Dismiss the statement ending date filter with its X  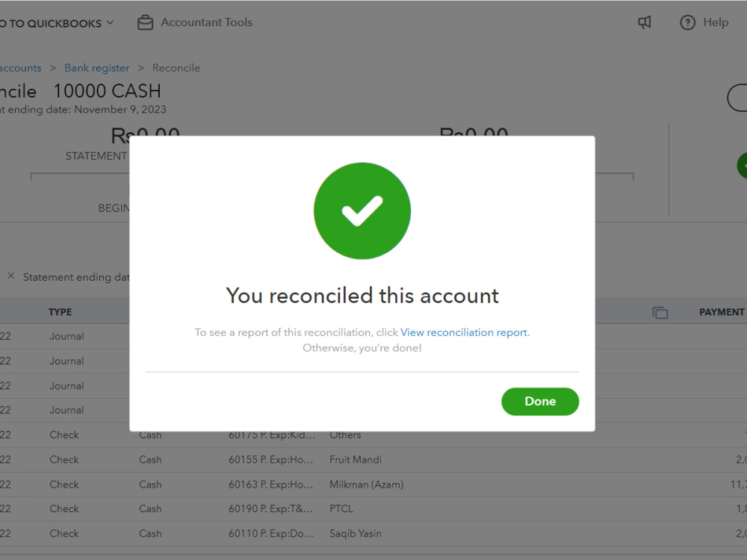click(11, 276)
